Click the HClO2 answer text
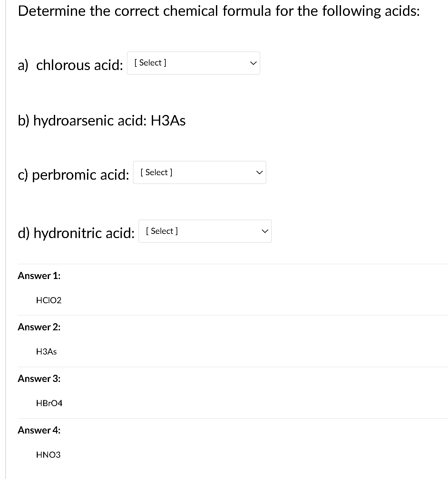This screenshot has height=479, width=448. pos(49,300)
